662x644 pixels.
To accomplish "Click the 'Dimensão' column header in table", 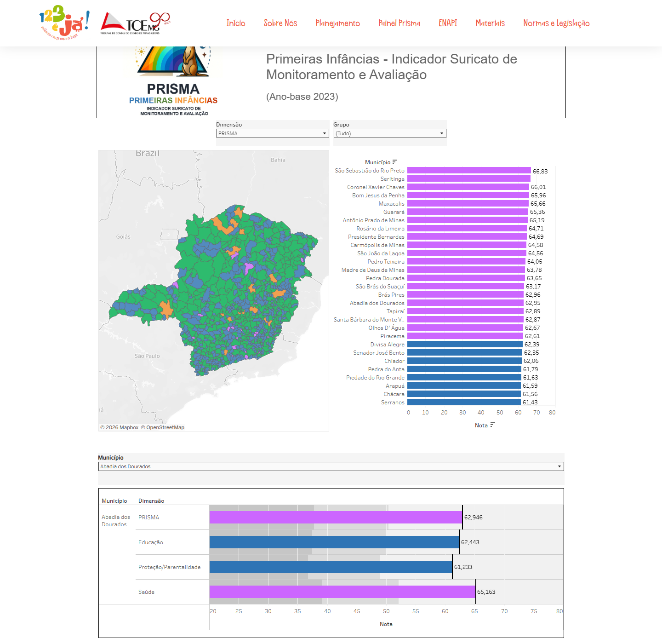I will pos(151,501).
